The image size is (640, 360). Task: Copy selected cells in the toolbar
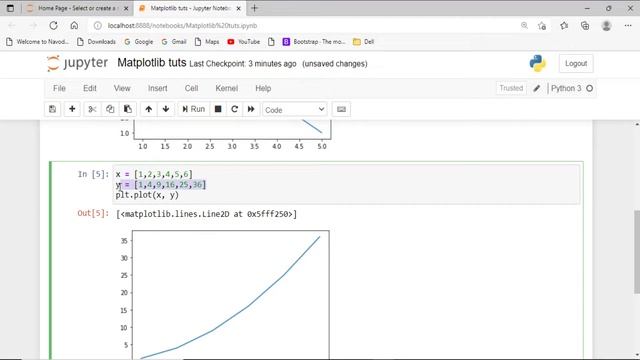pos(110,109)
